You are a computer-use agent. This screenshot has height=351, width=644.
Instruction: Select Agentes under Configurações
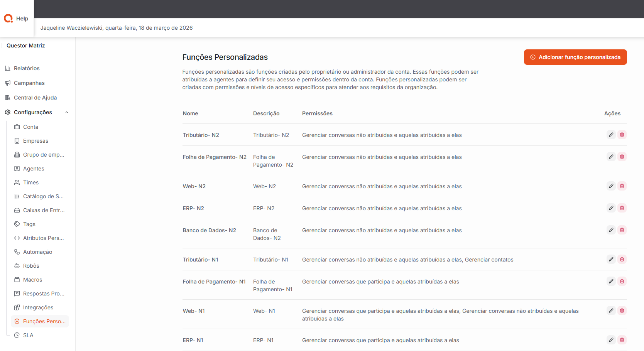coord(34,169)
